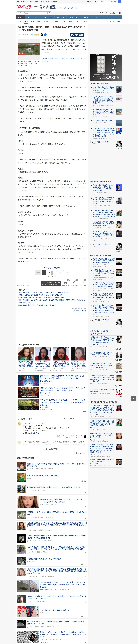
Task: Close the ad above the access ranking
Action: [121, 55]
